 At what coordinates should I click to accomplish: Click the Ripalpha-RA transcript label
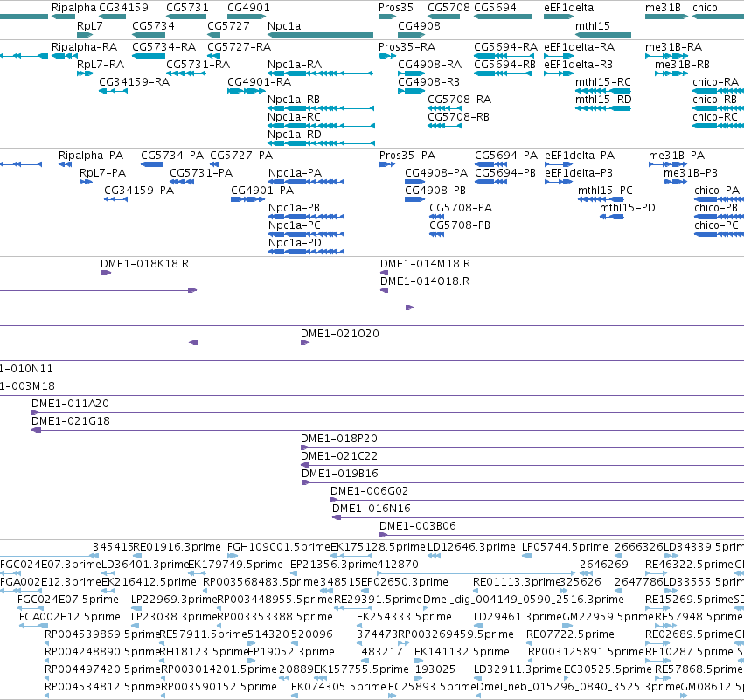[84, 47]
